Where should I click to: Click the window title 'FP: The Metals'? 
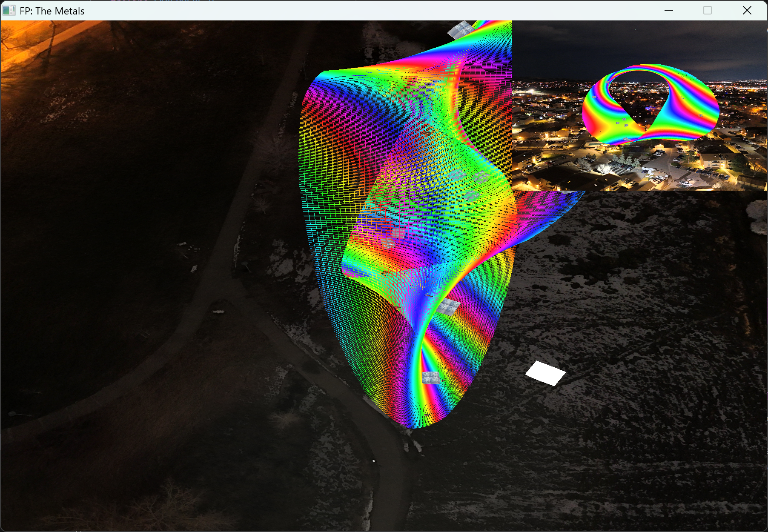click(x=52, y=11)
